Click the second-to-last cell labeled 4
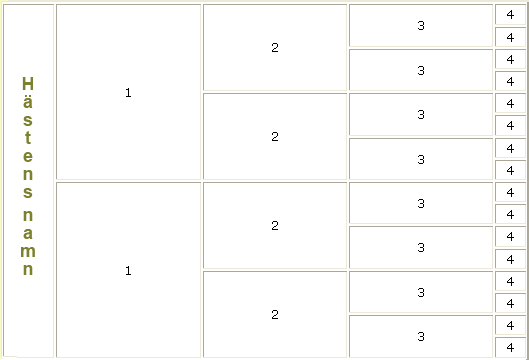The image size is (529, 360). [510, 325]
